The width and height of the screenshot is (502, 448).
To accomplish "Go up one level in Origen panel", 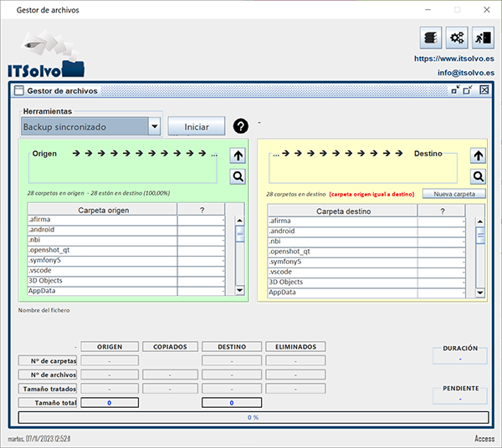I will [x=238, y=155].
